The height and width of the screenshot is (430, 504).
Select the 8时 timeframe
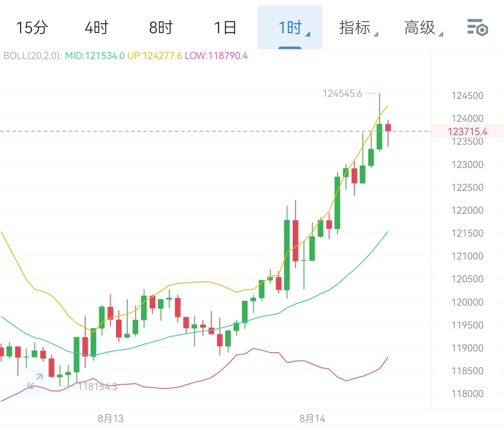[x=160, y=28]
